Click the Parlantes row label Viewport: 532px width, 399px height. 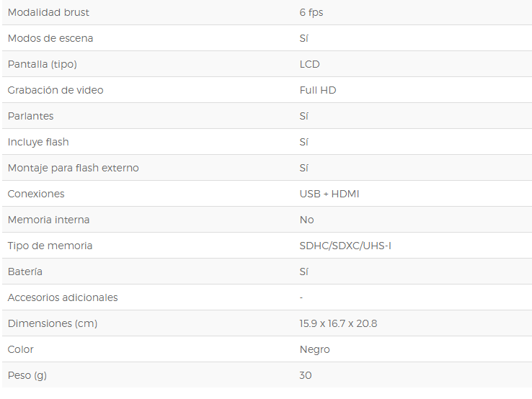[30, 116]
